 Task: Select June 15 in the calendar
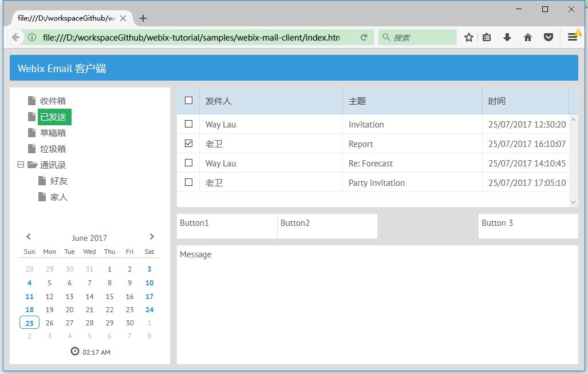[x=109, y=296]
